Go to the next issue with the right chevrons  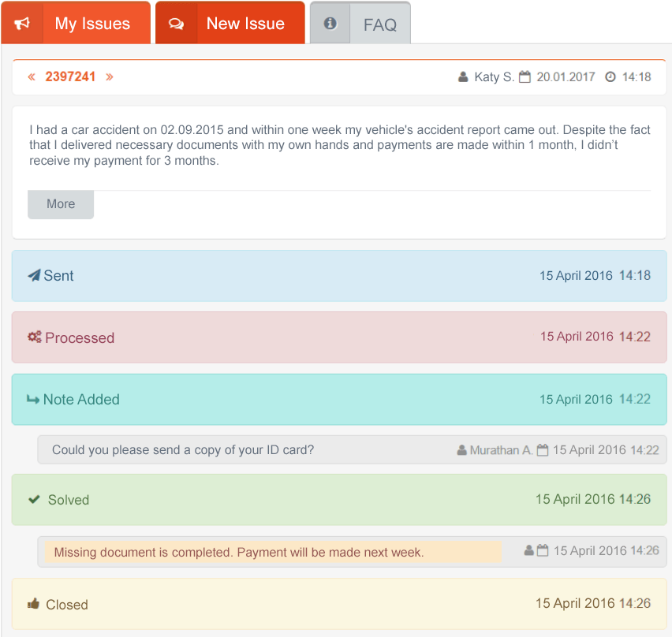[110, 77]
